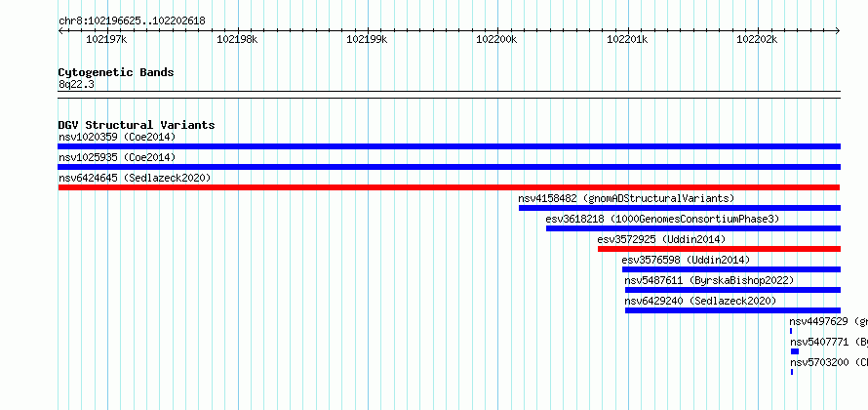The image size is (868, 410).
Task: Open esv3576598 (Uddin2014) variant label
Action: click(686, 260)
